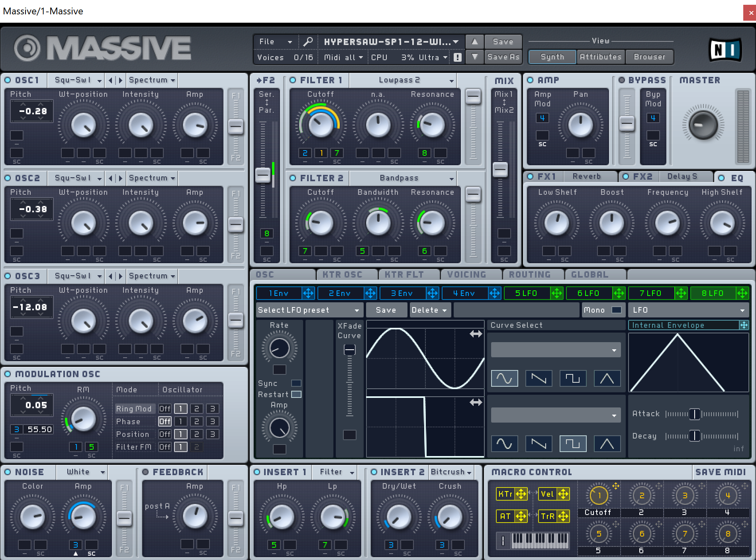
Task: Click the Master volume knob
Action: [x=703, y=125]
